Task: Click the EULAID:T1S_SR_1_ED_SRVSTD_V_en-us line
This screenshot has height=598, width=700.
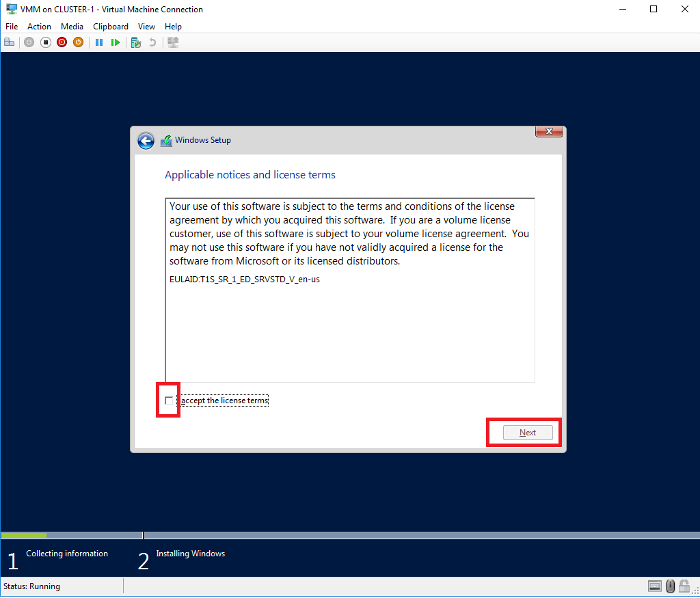Action: pyautogui.click(x=245, y=280)
